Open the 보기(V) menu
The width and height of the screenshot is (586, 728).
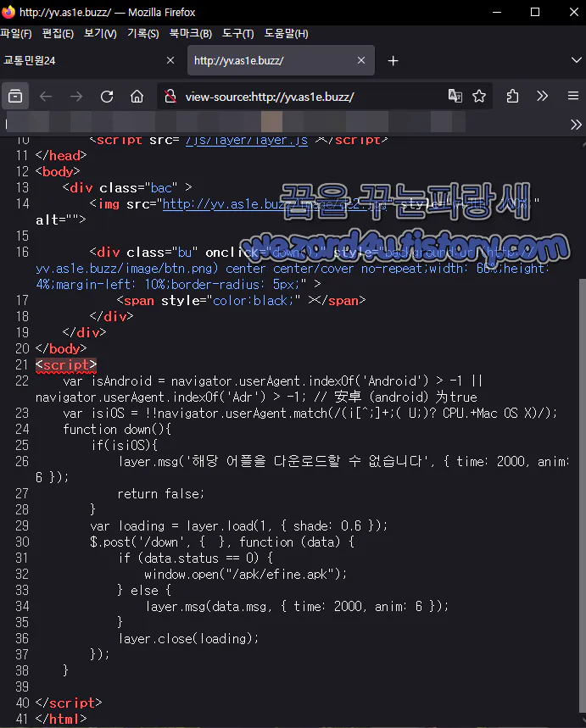[x=100, y=33]
